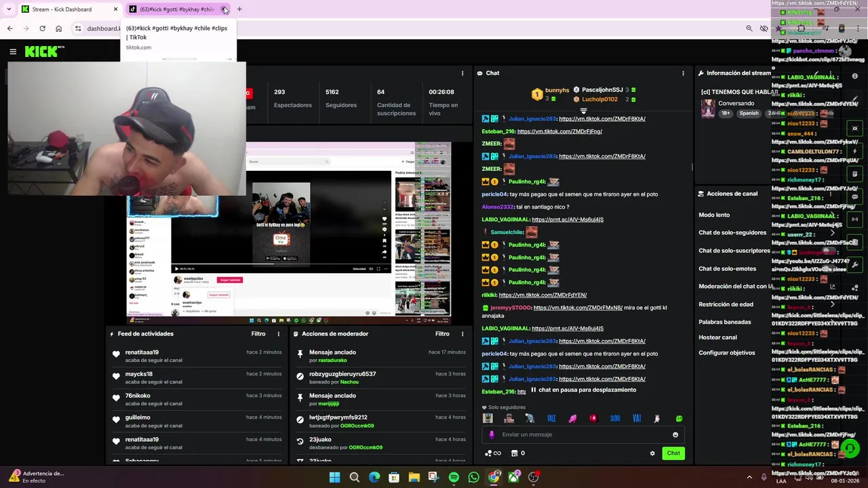
Task: Resume chat paused for scrolling
Action: 584,390
